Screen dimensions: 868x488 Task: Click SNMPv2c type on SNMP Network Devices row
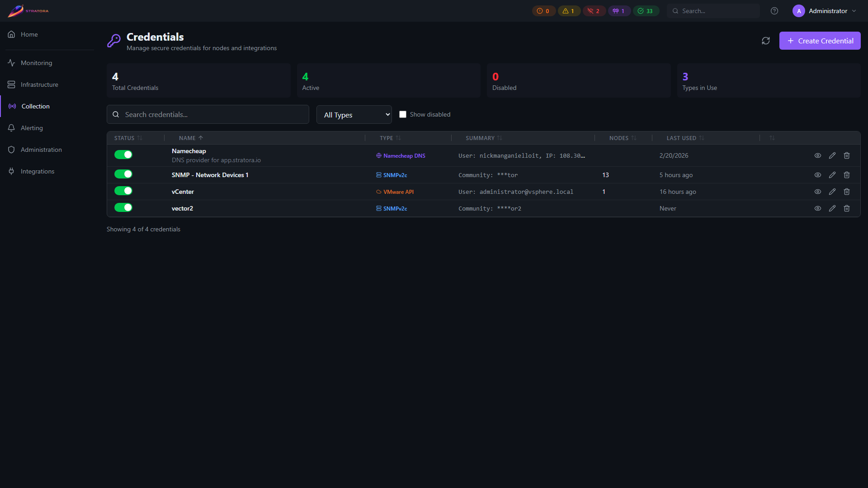pos(392,175)
